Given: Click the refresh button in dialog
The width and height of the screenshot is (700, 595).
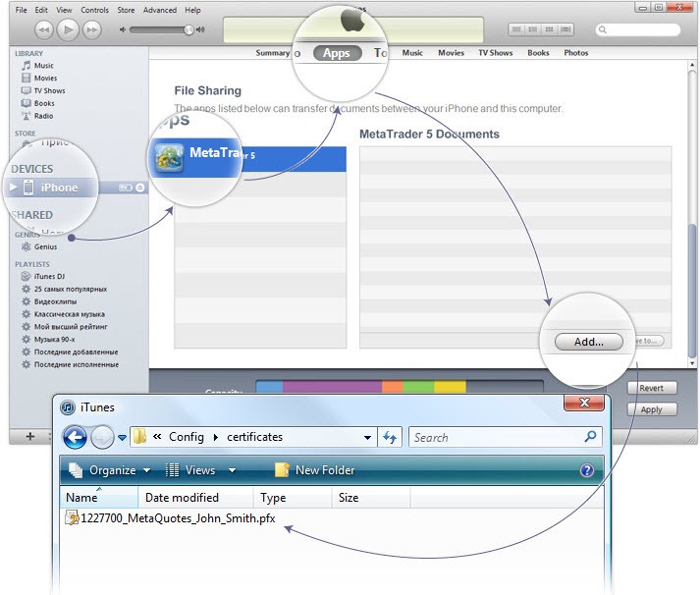Looking at the screenshot, I should 390,438.
